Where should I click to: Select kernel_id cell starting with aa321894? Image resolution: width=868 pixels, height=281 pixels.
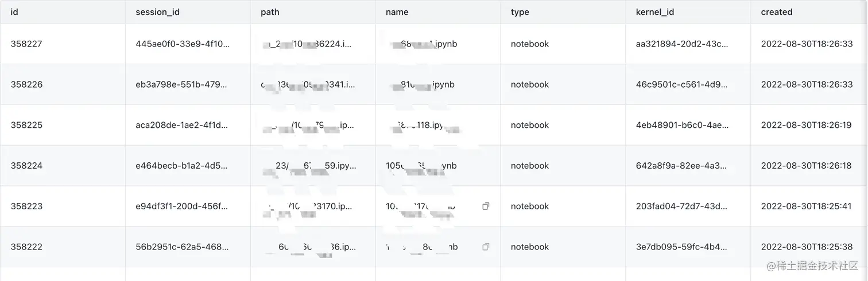(682, 44)
